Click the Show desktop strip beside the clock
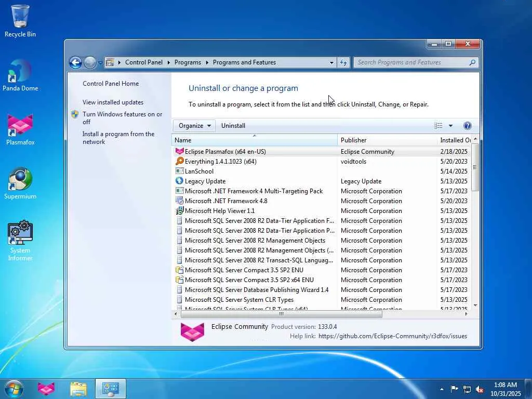 pyautogui.click(x=528, y=389)
